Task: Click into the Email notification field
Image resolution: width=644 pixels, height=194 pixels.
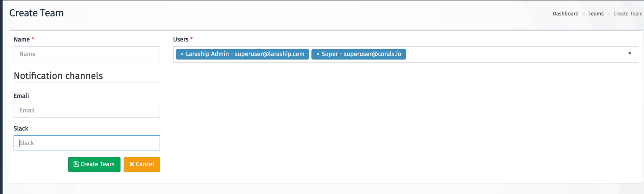Action: pos(87,110)
